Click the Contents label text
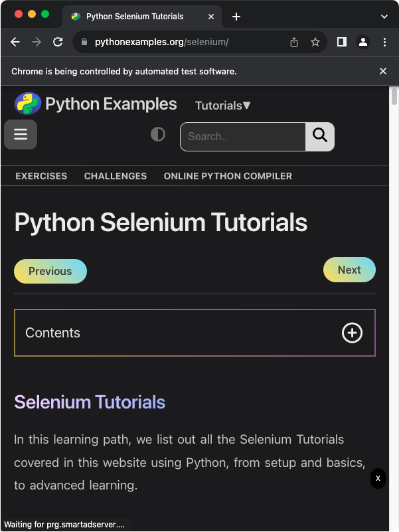Image resolution: width=399 pixels, height=532 pixels. pos(52,333)
